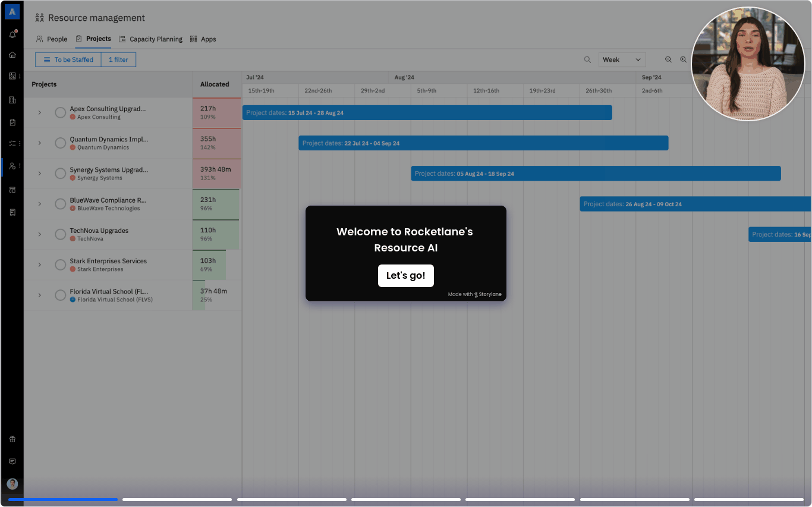Select the Synergy Systems Upgrade row circle
The width and height of the screenshot is (812, 507).
[60, 173]
